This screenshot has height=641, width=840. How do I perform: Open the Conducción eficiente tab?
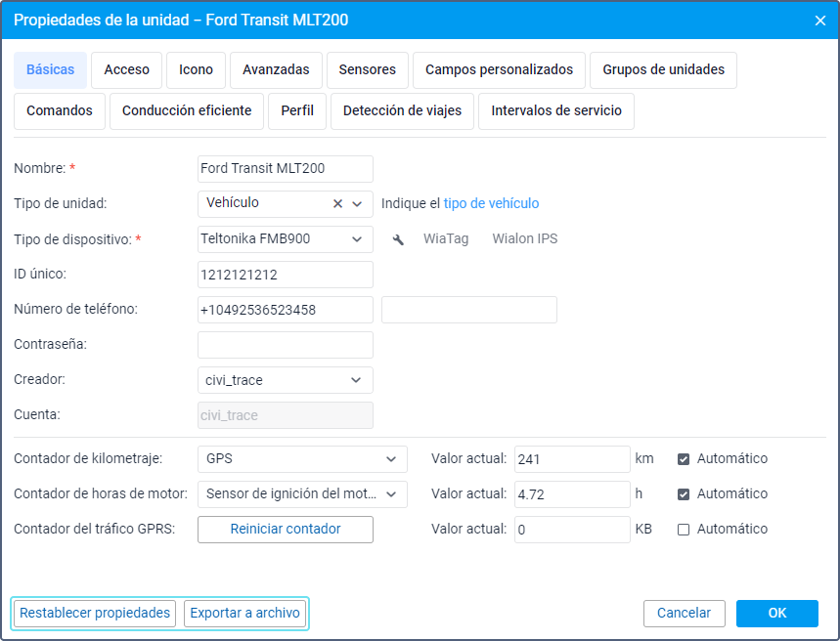(x=187, y=111)
